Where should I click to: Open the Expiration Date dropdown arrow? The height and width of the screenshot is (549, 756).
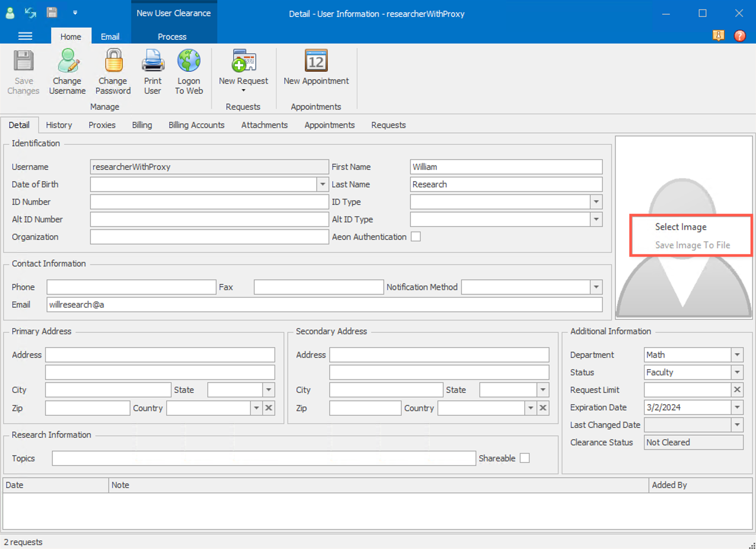click(x=737, y=407)
